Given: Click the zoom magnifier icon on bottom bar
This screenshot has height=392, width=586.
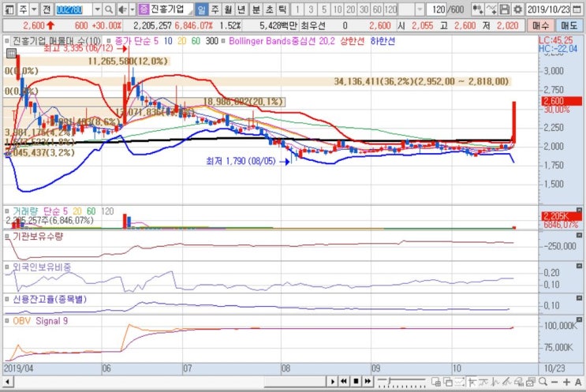Looking at the screenshot, I should click(x=543, y=382).
